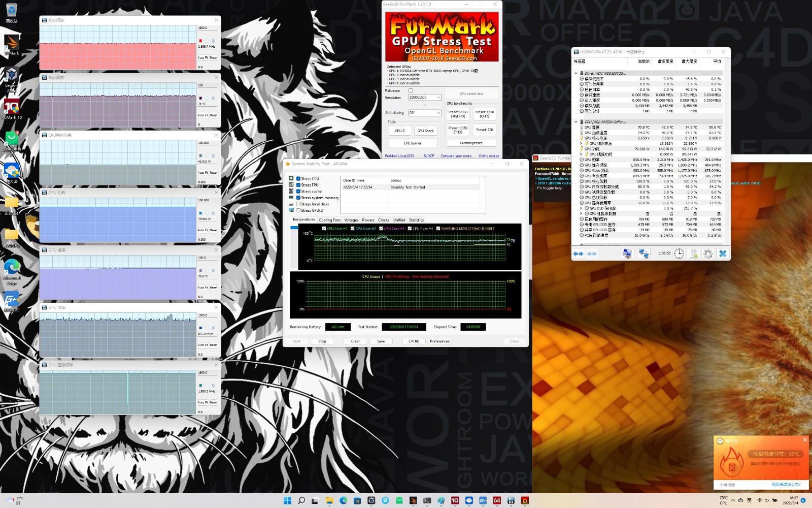Click Clear button in AIDA64
This screenshot has width=812, height=508.
pos(355,341)
